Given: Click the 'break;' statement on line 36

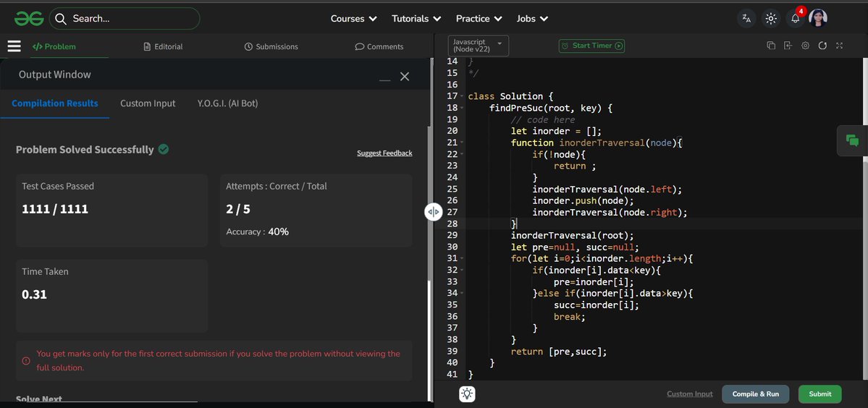Looking at the screenshot, I should click(569, 317).
